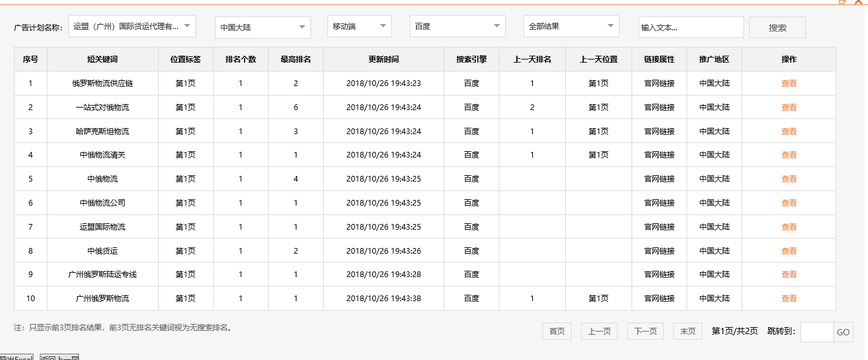Image resolution: width=868 pixels, height=360 pixels.
Task: Select keyword cell 广州俄罗斯物流
Action: click(102, 299)
